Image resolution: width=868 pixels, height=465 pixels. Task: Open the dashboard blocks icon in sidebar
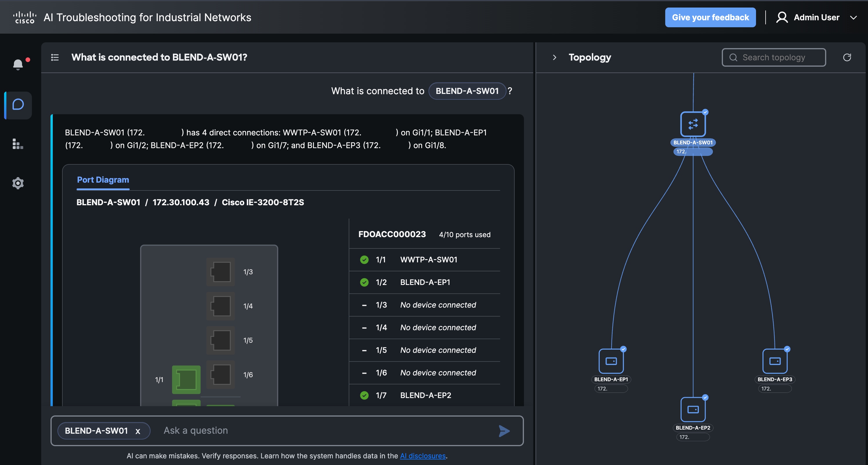click(x=18, y=144)
